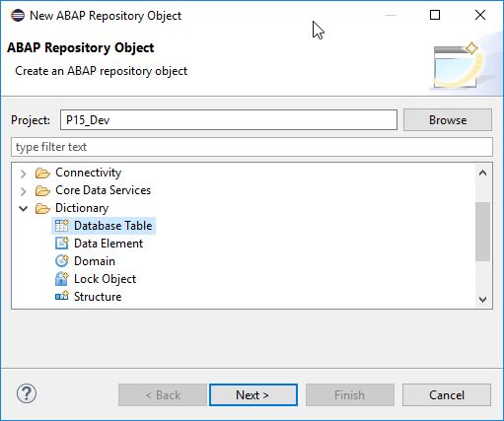Select the Lock Object label

105,279
